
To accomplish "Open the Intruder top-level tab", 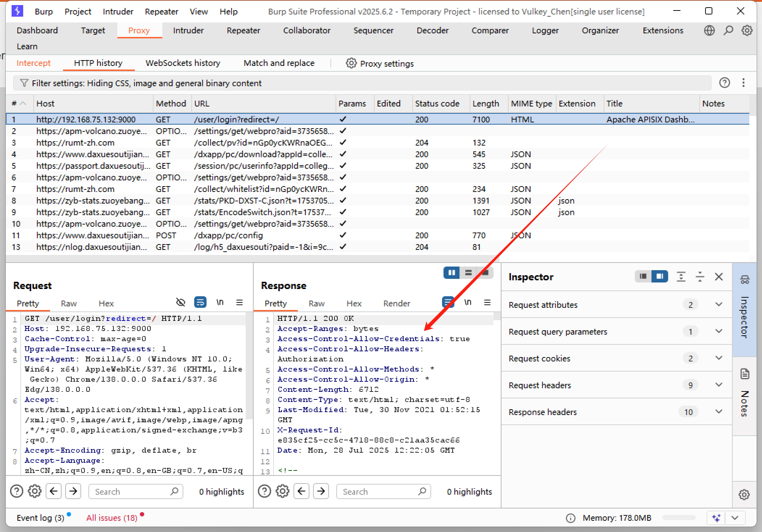I will 188,30.
